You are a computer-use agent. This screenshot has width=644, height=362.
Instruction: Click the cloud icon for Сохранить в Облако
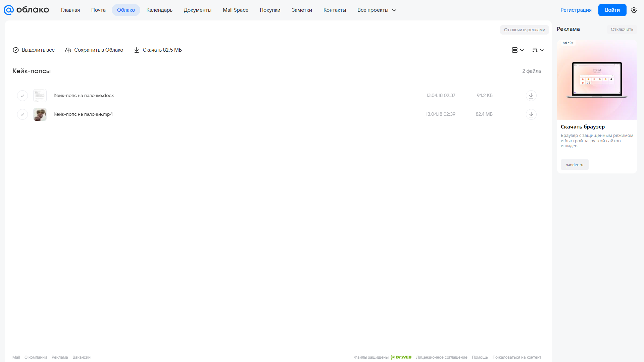pos(68,50)
